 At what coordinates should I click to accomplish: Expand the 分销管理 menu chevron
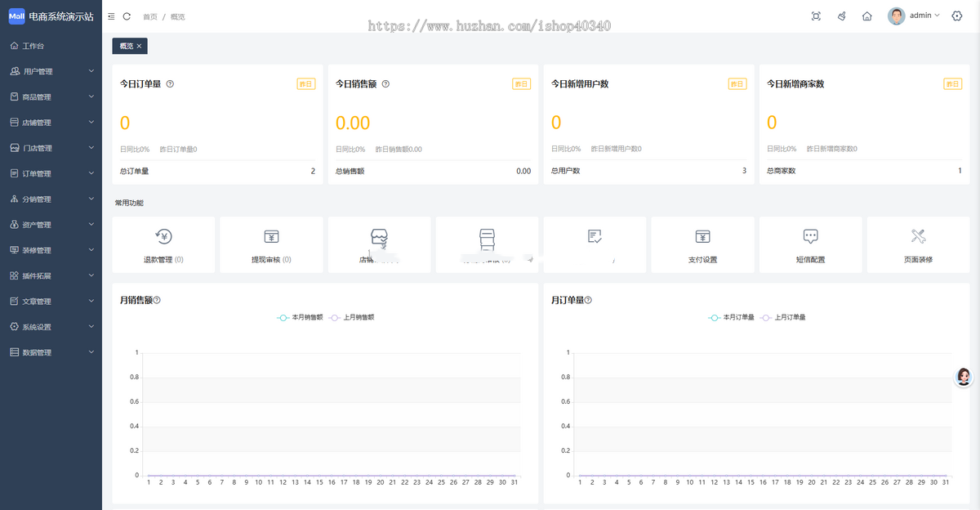click(91, 199)
